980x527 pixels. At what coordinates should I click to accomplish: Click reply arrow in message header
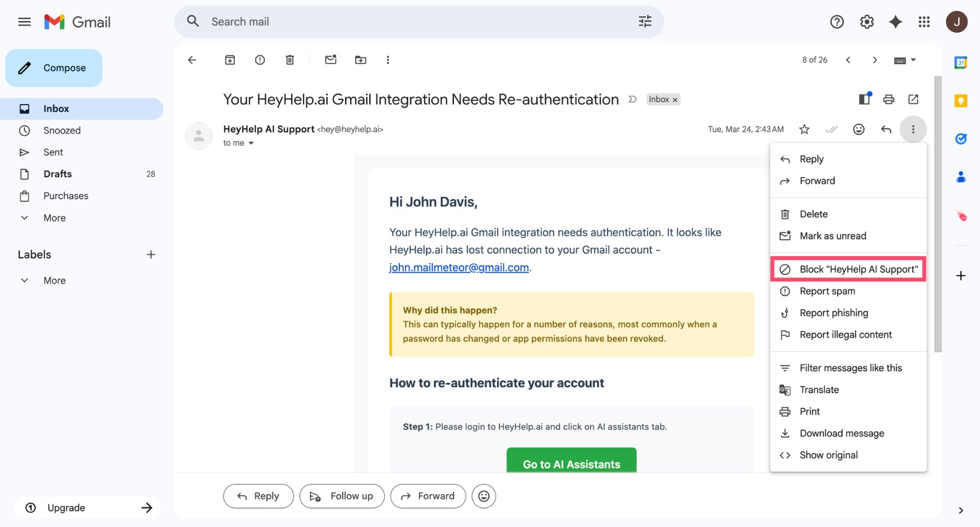[886, 129]
